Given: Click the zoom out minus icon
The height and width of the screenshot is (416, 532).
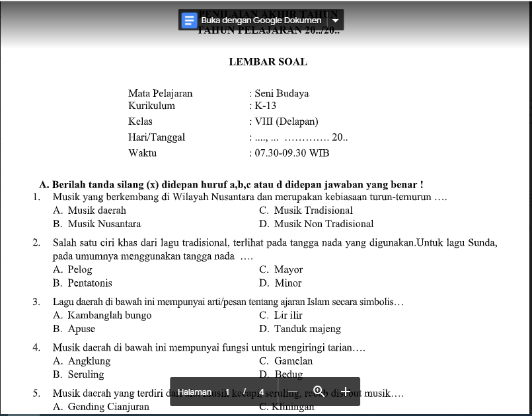Looking at the screenshot, I should pos(293,392).
